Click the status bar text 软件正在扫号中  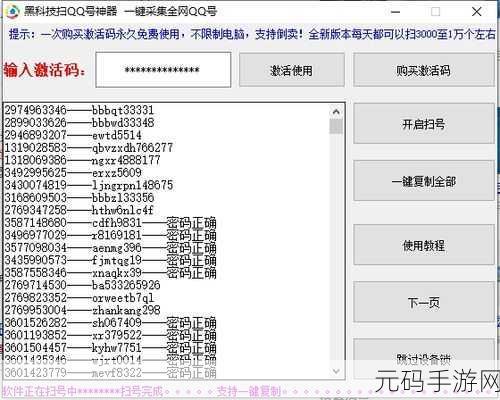click(39, 391)
